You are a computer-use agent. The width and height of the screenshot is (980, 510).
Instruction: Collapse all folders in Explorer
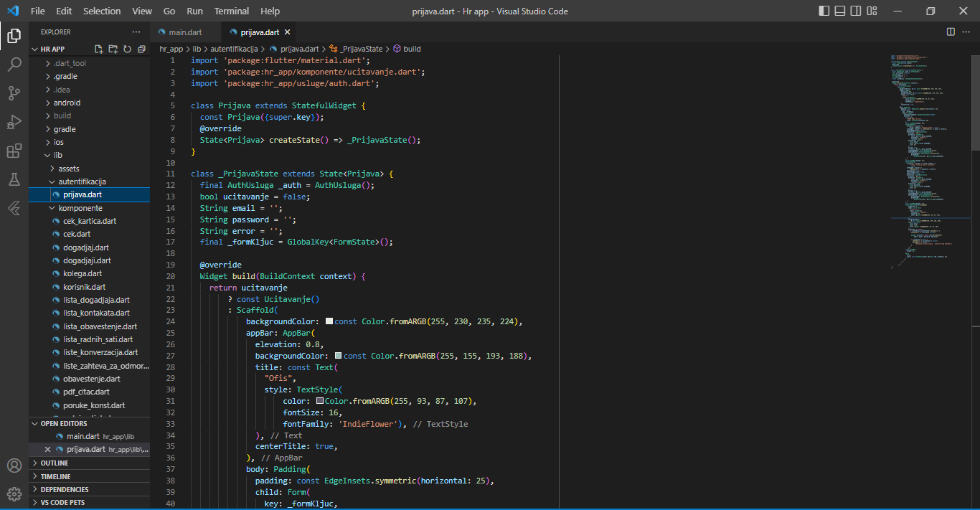(x=141, y=49)
